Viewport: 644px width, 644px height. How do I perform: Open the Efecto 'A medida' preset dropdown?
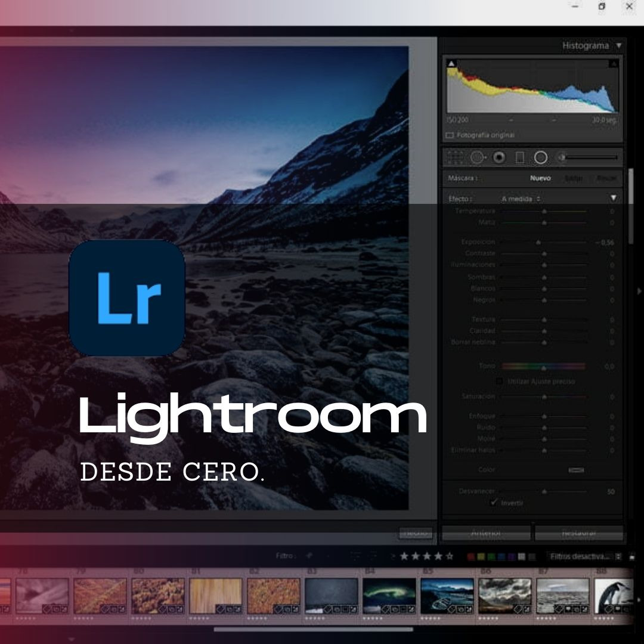tap(521, 199)
